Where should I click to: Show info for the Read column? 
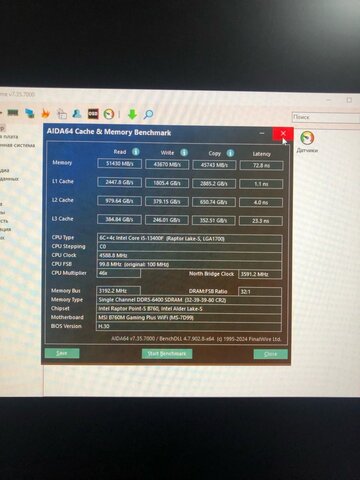tap(135, 152)
